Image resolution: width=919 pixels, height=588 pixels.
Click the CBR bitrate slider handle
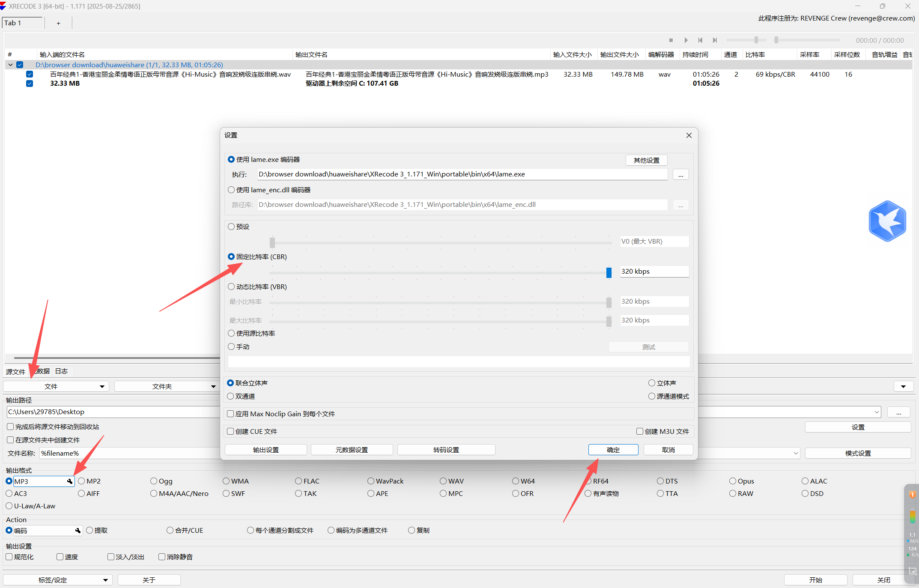tap(609, 272)
